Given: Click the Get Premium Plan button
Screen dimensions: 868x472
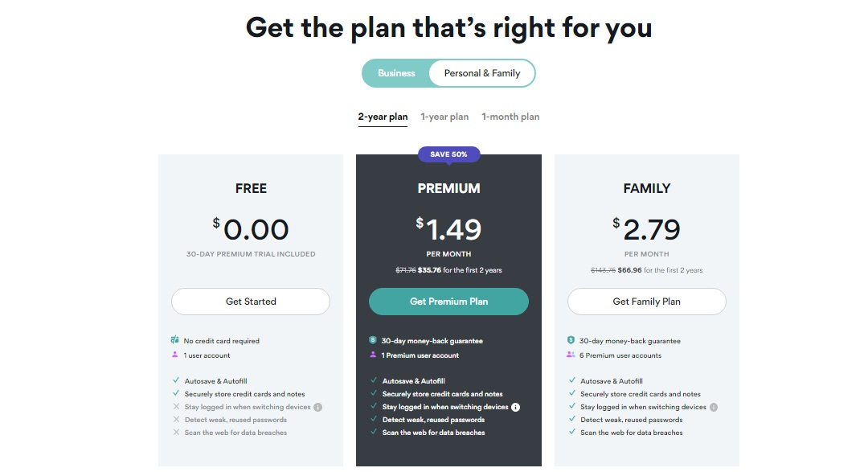Looking at the screenshot, I should tap(449, 302).
